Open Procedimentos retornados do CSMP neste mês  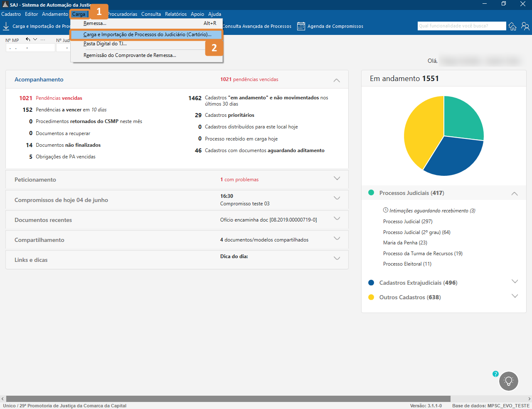coord(85,121)
